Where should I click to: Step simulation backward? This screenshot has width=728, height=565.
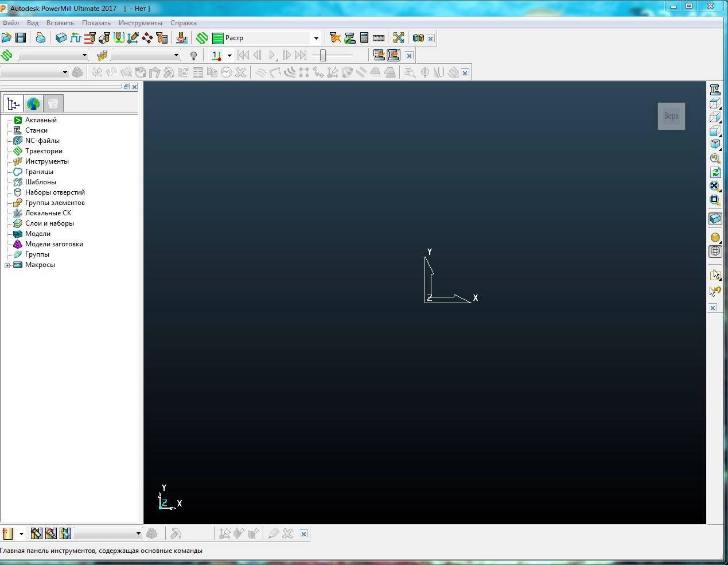[258, 55]
